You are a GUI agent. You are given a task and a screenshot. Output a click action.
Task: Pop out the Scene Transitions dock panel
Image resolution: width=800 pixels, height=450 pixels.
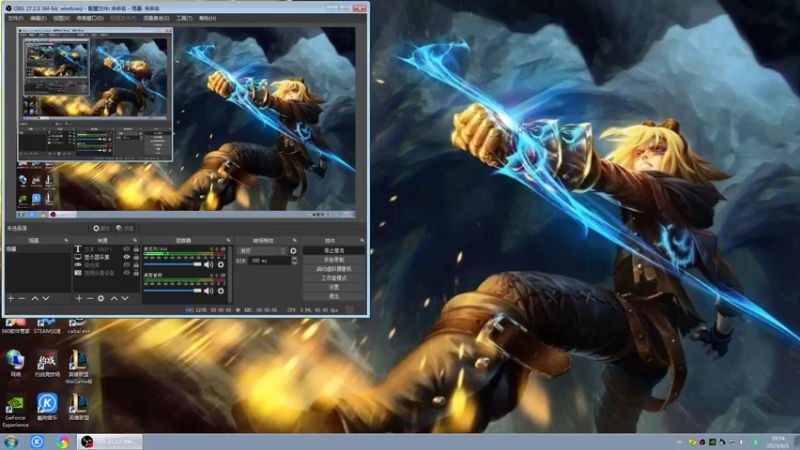point(294,240)
